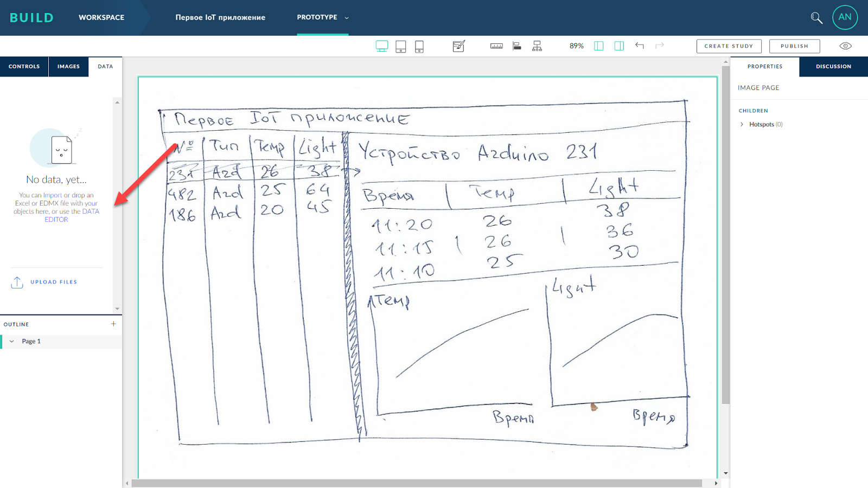Open the search magnifier icon
This screenshot has width=868, height=488.
pyautogui.click(x=816, y=17)
